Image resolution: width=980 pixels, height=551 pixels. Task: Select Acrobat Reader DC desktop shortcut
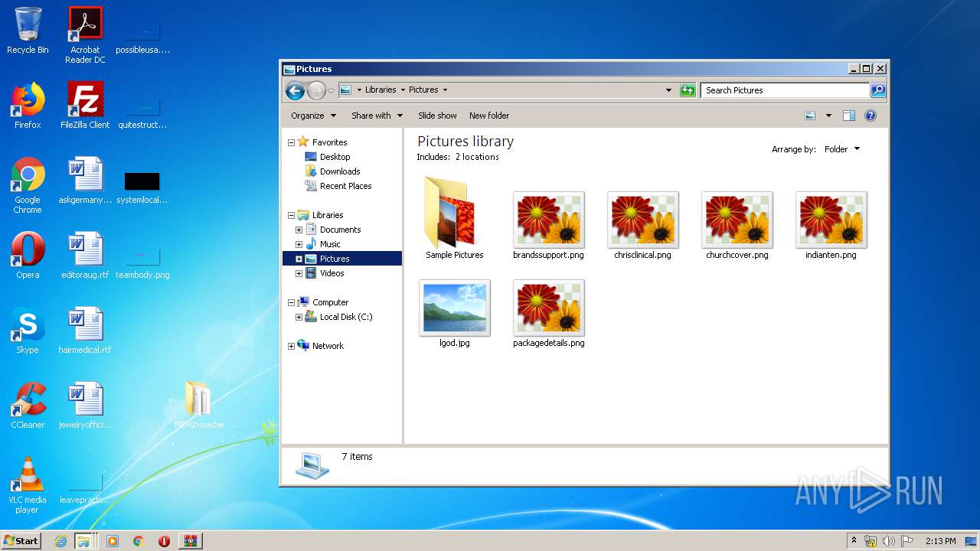tap(85, 34)
